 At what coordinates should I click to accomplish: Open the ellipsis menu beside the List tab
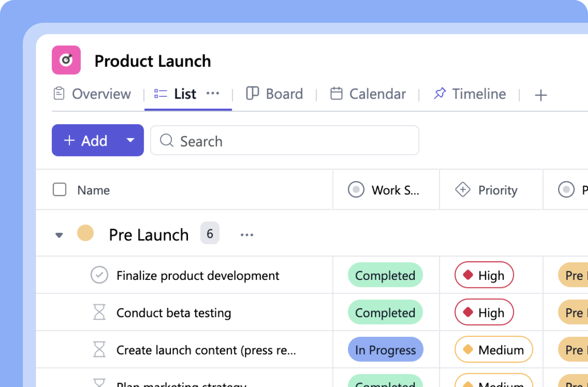coord(213,93)
